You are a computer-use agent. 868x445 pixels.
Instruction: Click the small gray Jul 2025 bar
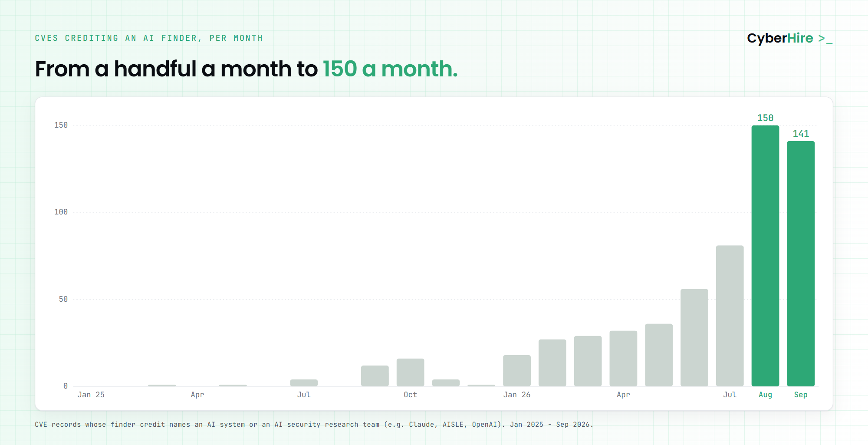tap(304, 383)
